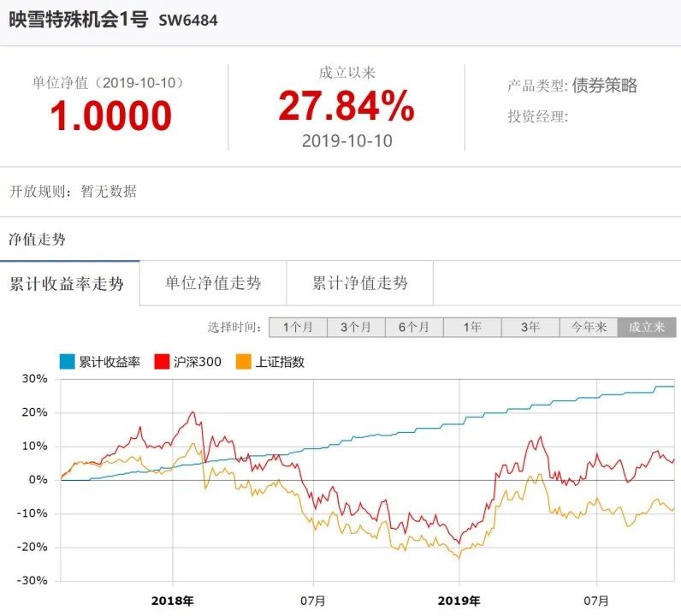The width and height of the screenshot is (681, 616).
Task: Click the product type 债券策略
Action: coord(605,86)
